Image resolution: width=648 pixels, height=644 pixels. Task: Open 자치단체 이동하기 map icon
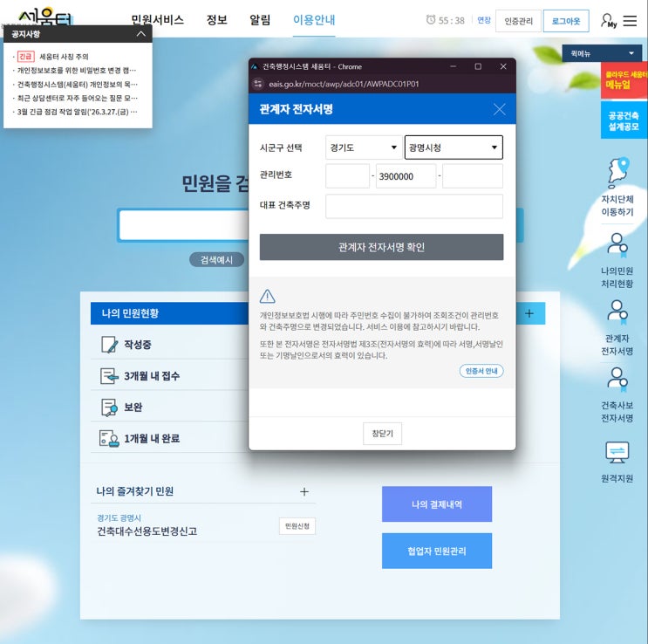(617, 173)
